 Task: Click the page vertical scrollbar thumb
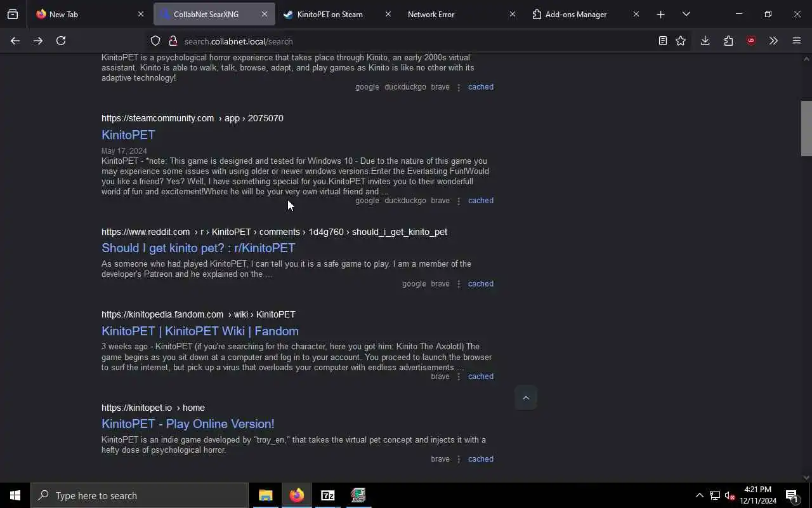806,128
